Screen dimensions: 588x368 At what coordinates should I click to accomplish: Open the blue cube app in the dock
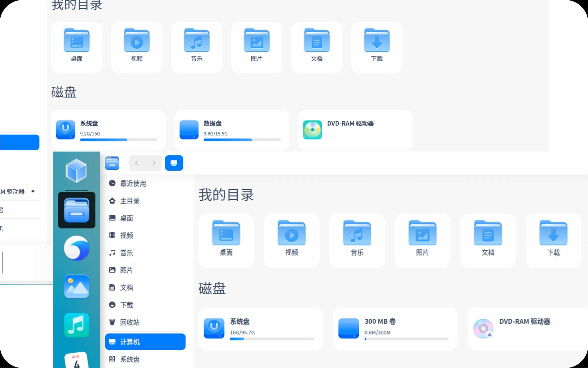pyautogui.click(x=76, y=170)
